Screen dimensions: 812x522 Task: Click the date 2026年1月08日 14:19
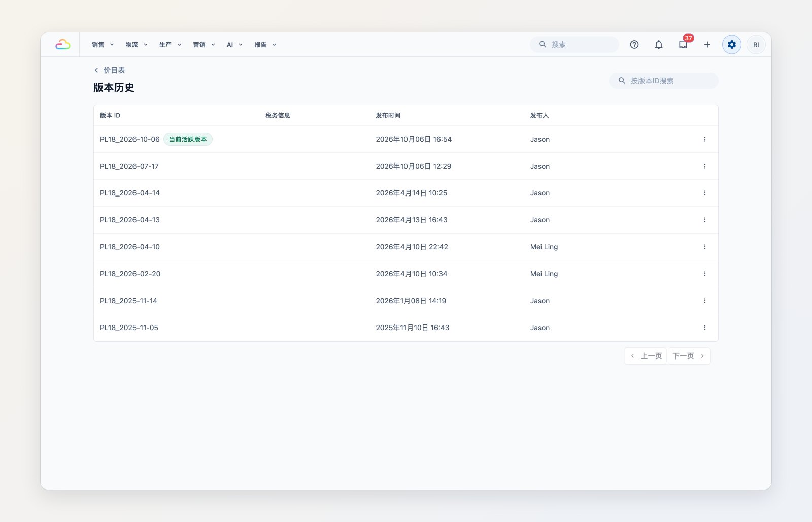pos(411,301)
